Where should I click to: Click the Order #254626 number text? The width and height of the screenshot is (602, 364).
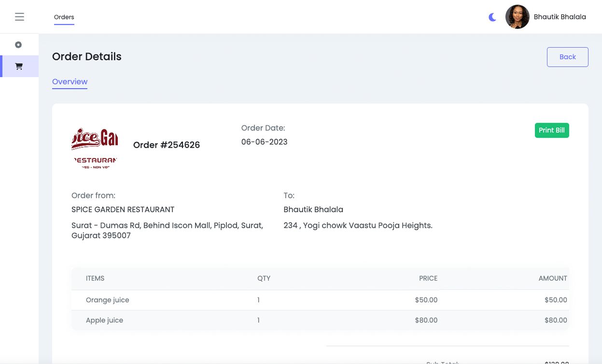[167, 145]
